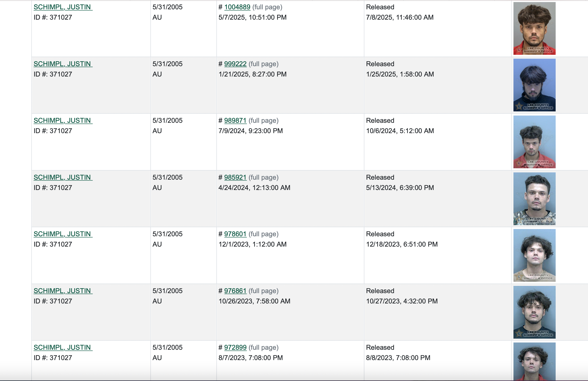Select release date 7/8/2025, 11:46:00 AM
Screen dimensions: 588x381
tap(400, 17)
